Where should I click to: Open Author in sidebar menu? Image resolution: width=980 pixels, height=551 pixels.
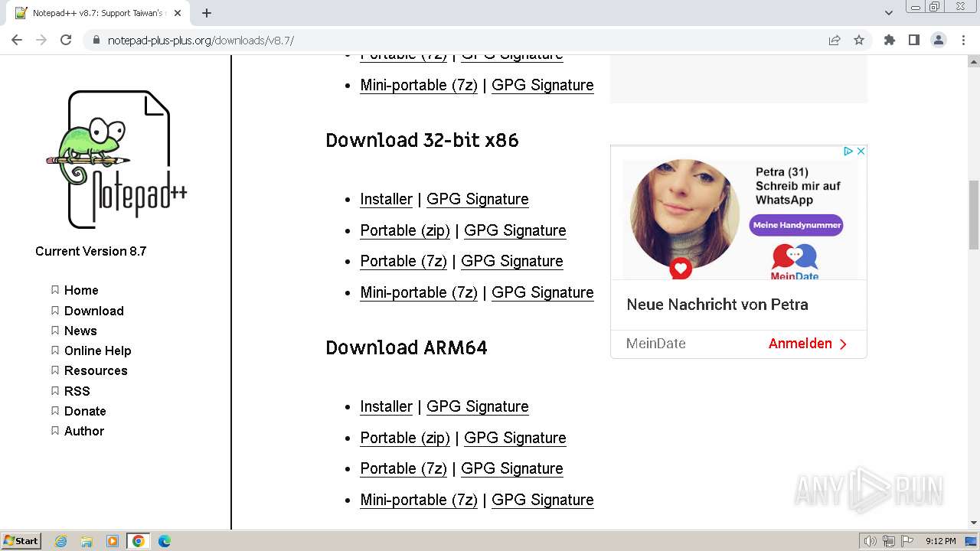(84, 431)
